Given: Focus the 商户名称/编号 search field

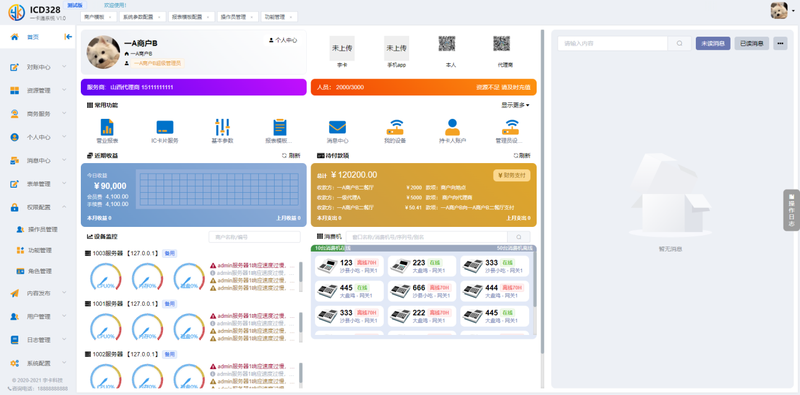Looking at the screenshot, I should coord(255,237).
